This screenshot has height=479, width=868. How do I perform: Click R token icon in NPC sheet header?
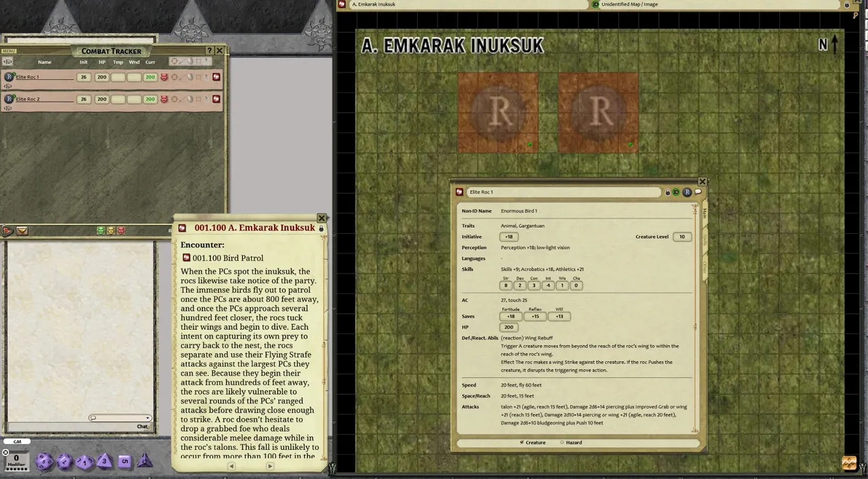point(687,192)
